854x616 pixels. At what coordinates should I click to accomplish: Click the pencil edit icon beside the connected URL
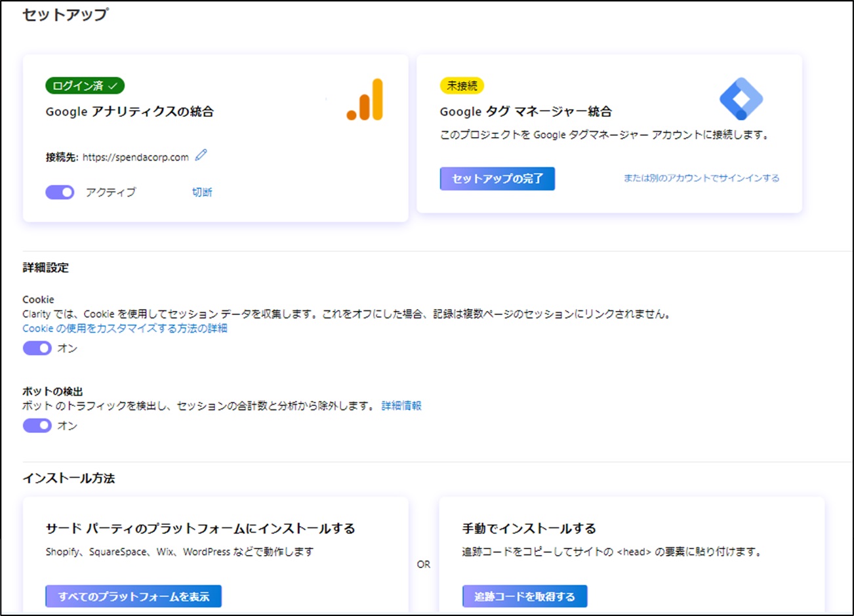[201, 155]
